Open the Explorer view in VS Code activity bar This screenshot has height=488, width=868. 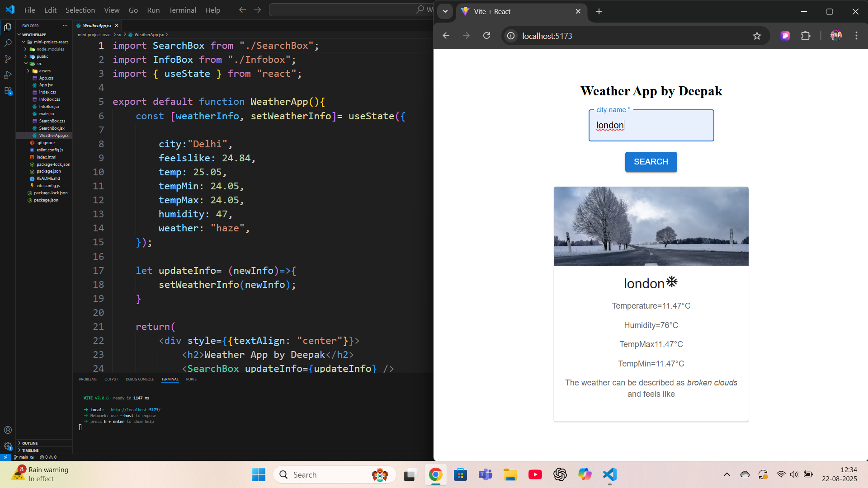(8, 28)
